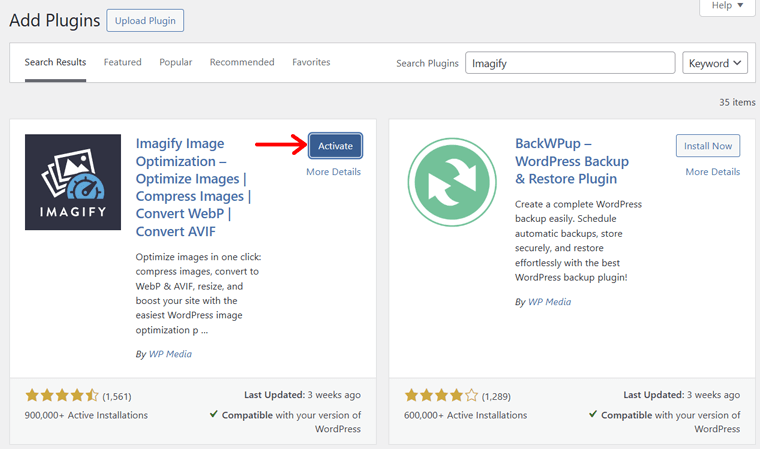The width and height of the screenshot is (760, 449).
Task: Click the compatible checkmark in Imagify card
Action: pyautogui.click(x=213, y=414)
